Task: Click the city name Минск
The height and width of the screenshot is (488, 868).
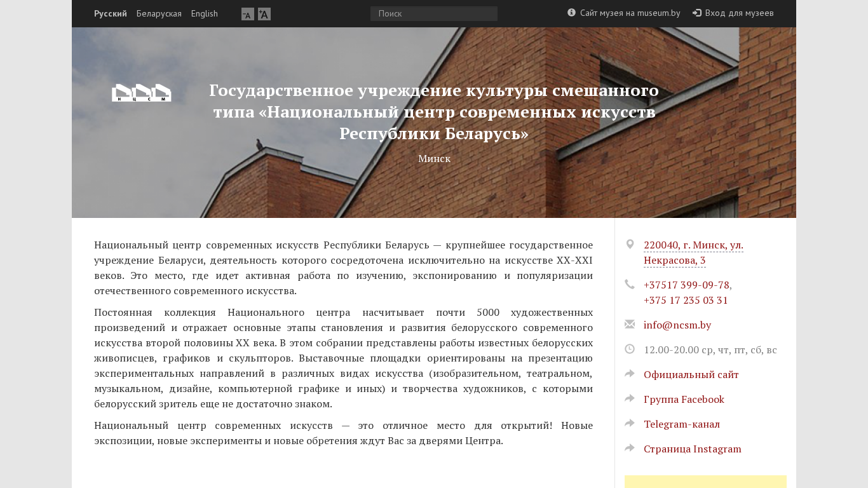Action: pos(434,158)
